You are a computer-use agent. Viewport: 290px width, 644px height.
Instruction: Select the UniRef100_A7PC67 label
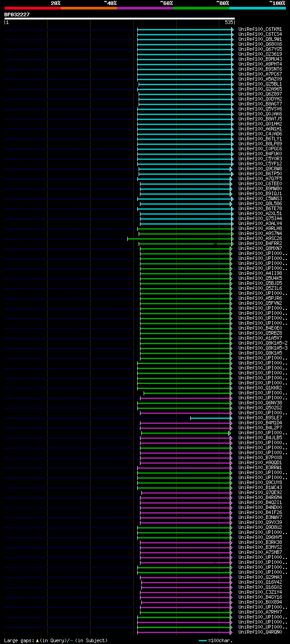(x=260, y=74)
